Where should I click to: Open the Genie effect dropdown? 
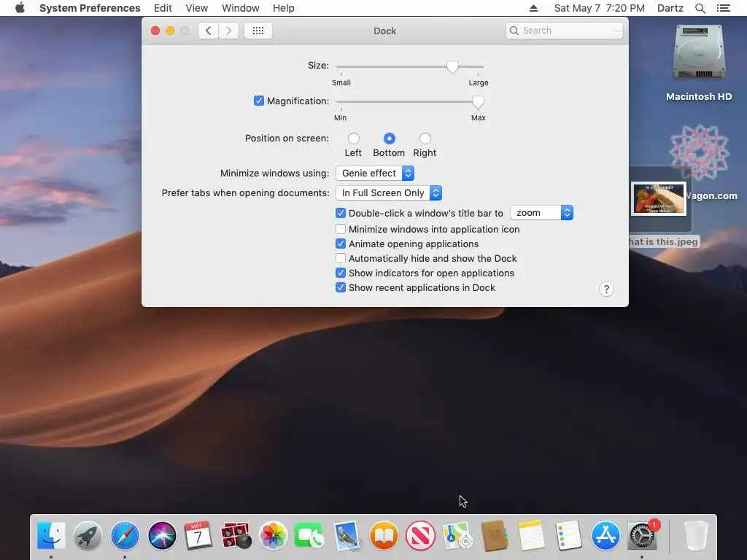tap(375, 174)
